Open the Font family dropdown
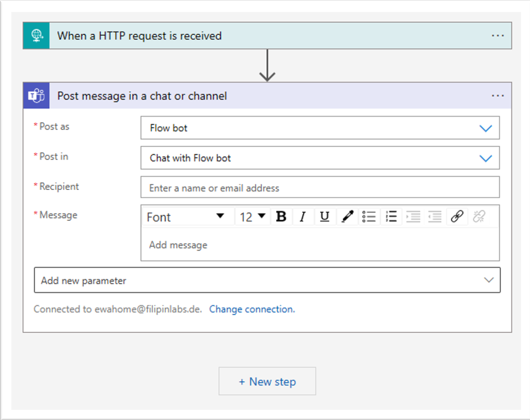Image resolution: width=530 pixels, height=420 pixels. pos(220,216)
